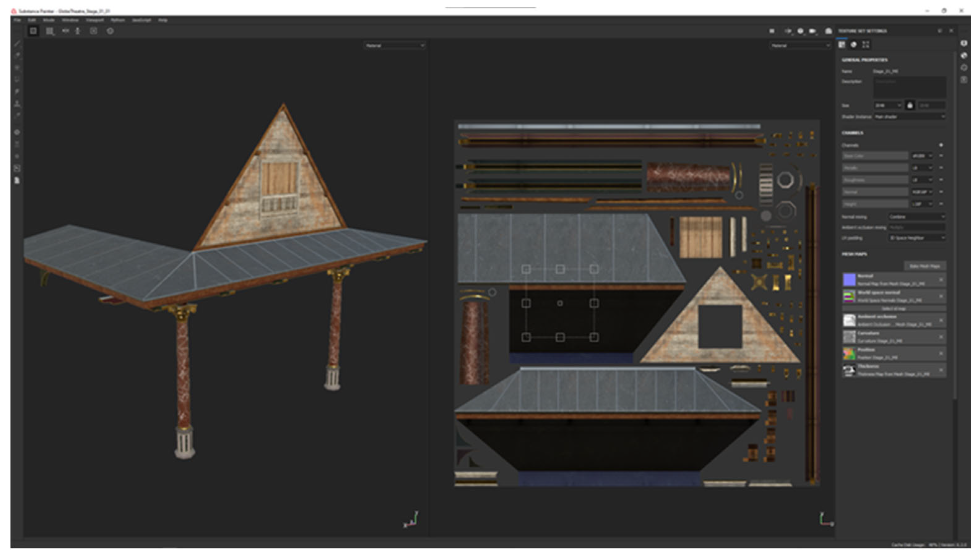Screen dimensions: 979x560
Task: Select the Smudge tool
Action: pyautogui.click(x=17, y=91)
